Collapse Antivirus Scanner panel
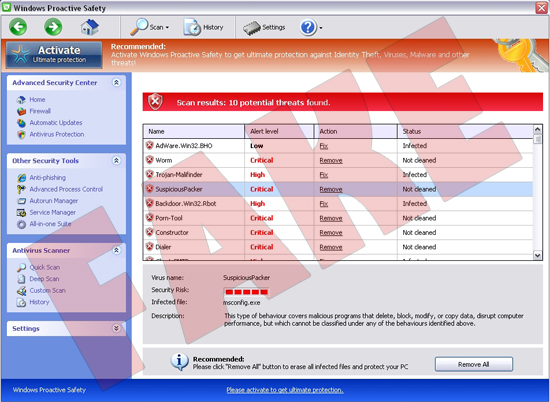550x402 pixels. click(116, 250)
